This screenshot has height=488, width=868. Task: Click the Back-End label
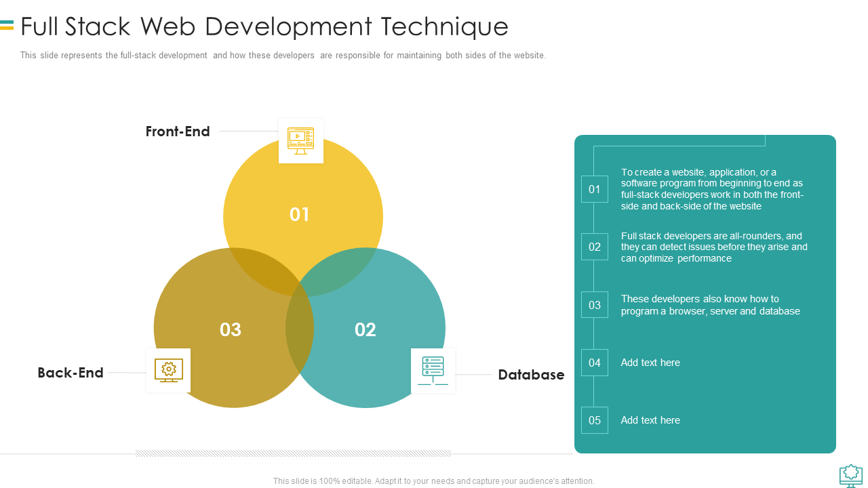click(71, 373)
